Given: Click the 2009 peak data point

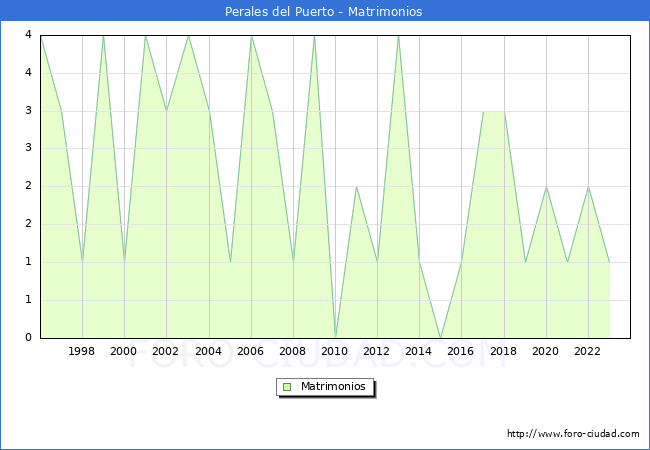Looking at the screenshot, I should click(x=315, y=36).
